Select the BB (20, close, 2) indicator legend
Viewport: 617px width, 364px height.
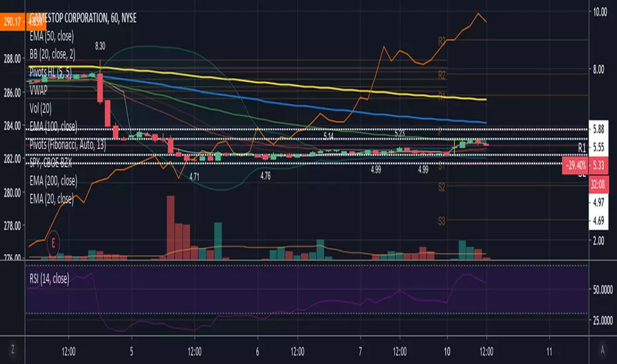[x=52, y=54]
